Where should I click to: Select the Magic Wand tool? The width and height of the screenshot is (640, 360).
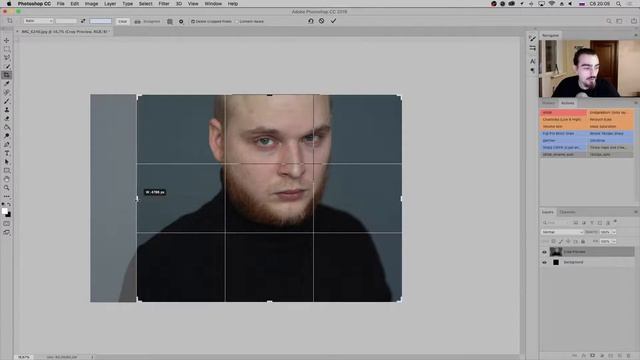click(7, 66)
